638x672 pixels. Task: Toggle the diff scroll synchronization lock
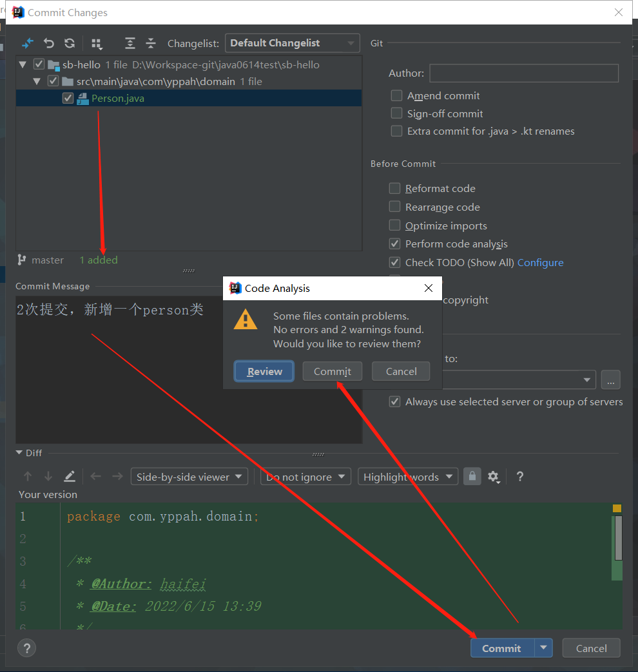[472, 477]
